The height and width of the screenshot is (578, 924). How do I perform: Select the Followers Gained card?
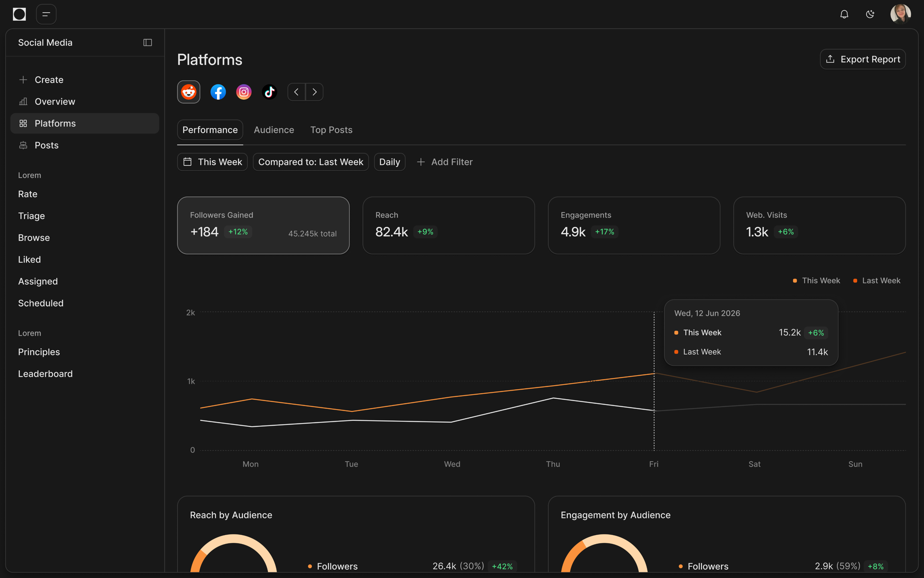pos(263,225)
